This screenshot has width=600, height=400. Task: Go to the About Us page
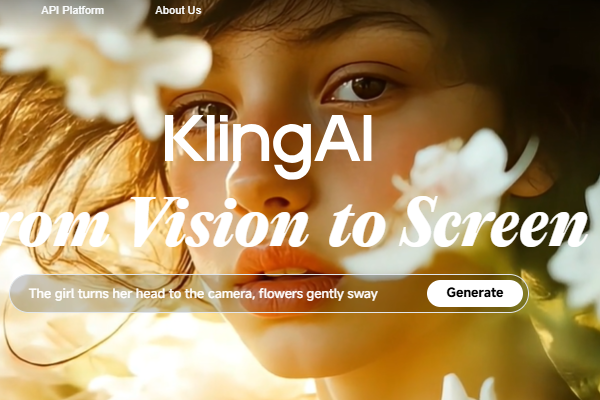tap(178, 10)
